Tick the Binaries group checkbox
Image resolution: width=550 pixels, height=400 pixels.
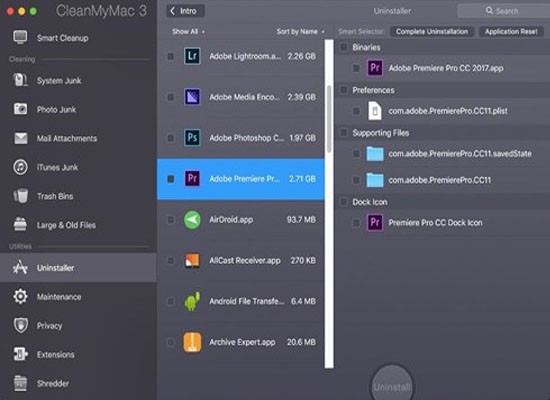pos(343,47)
